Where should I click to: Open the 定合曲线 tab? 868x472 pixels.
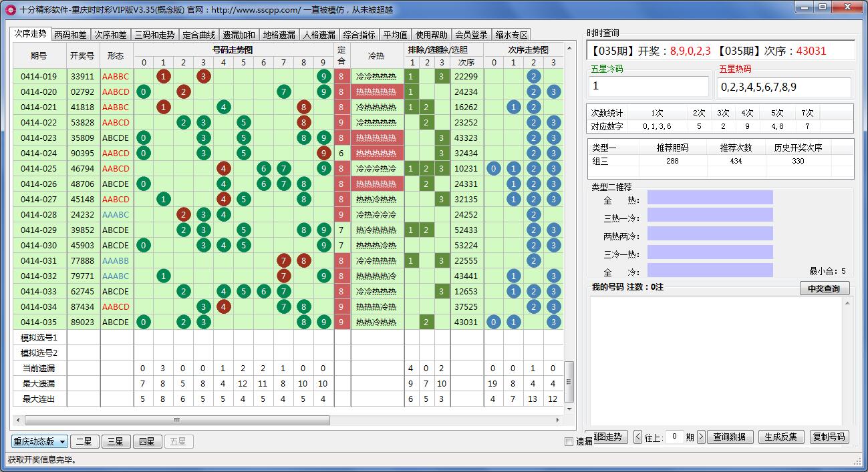[198, 35]
